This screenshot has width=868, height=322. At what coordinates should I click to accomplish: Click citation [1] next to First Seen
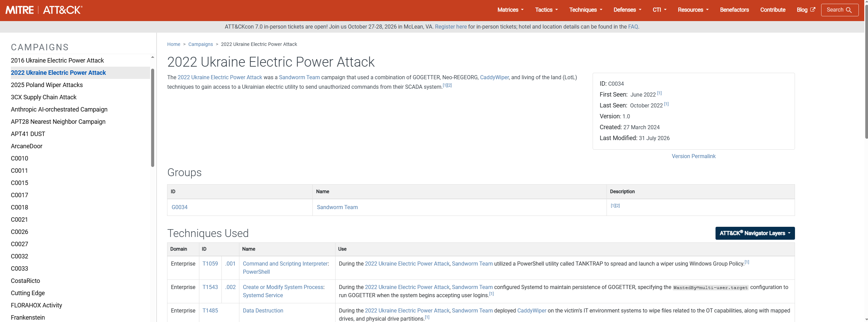coord(659,93)
